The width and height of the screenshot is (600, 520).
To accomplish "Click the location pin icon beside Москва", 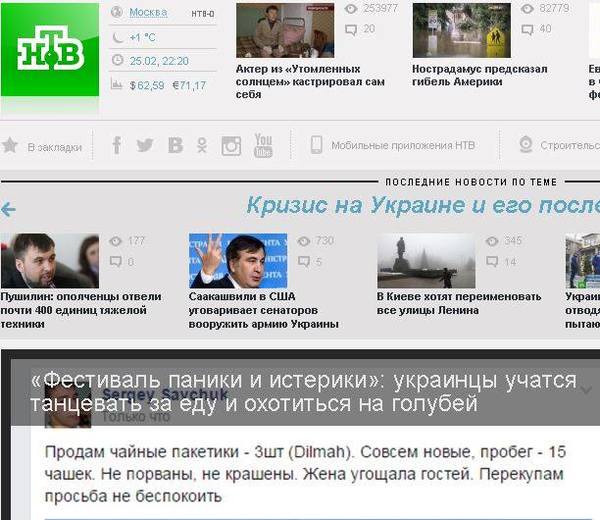I will (x=117, y=12).
